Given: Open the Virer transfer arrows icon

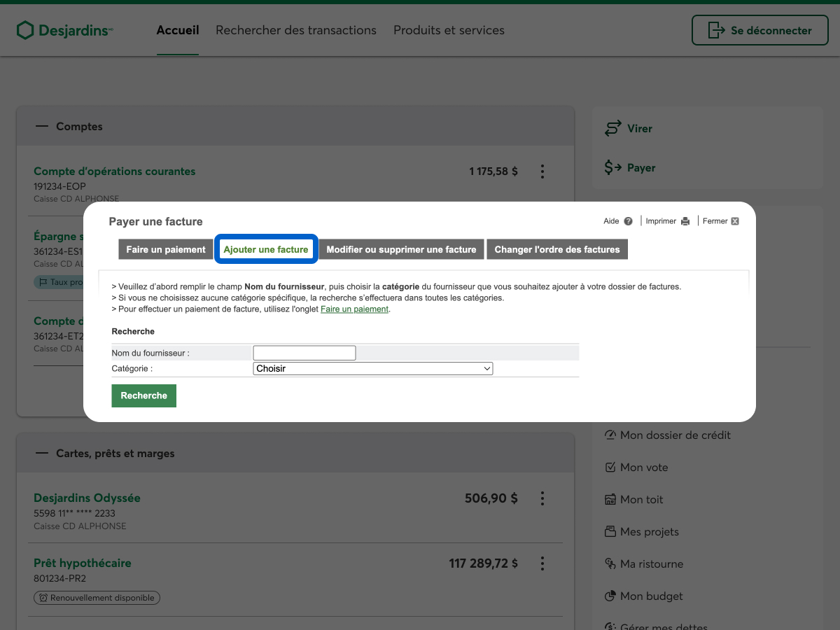Looking at the screenshot, I should pyautogui.click(x=613, y=129).
